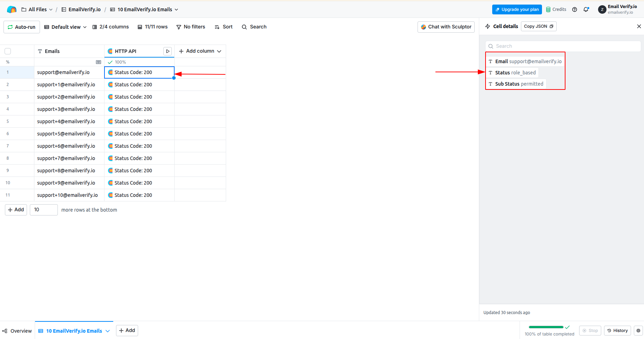Click the Stop button
The width and height of the screenshot is (644, 339).
click(x=590, y=331)
